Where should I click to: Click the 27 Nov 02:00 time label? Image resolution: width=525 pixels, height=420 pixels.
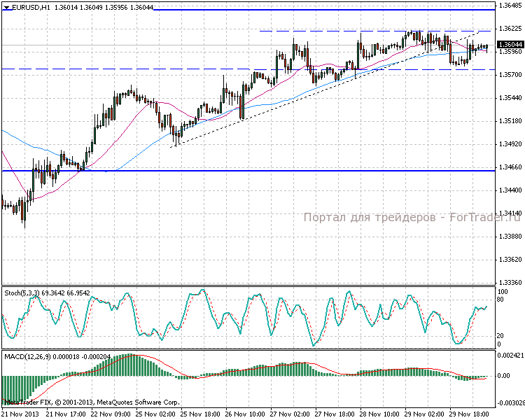(x=290, y=414)
